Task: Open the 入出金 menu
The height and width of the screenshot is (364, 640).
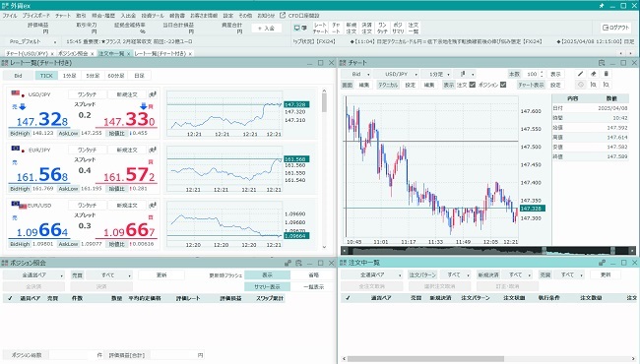Action: tap(128, 16)
